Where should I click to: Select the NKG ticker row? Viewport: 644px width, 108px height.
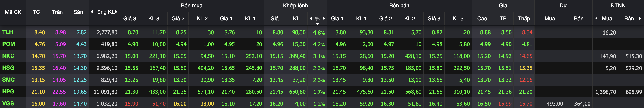(8, 56)
